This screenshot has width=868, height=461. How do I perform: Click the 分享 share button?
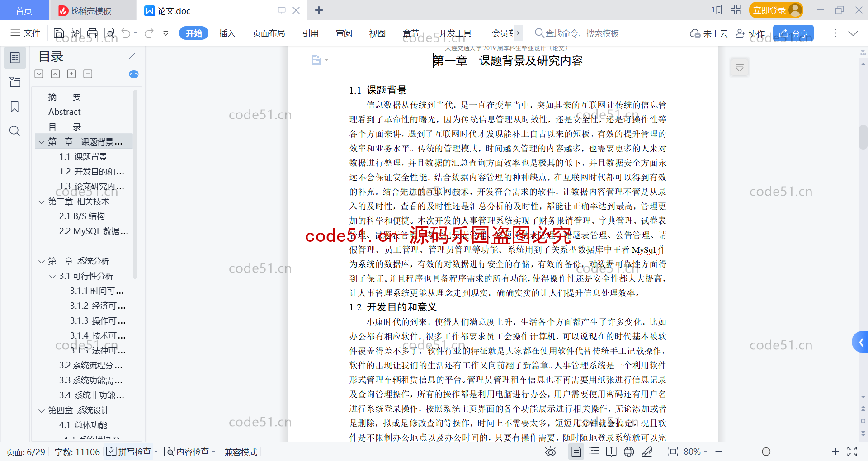coord(793,33)
